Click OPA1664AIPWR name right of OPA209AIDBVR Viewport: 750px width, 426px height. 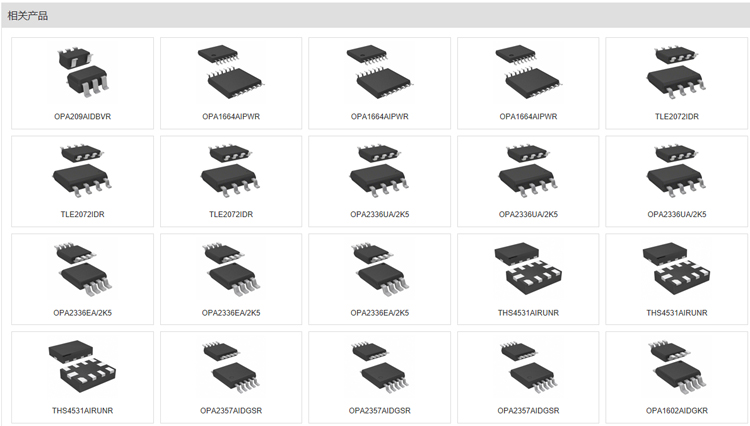tap(231, 117)
